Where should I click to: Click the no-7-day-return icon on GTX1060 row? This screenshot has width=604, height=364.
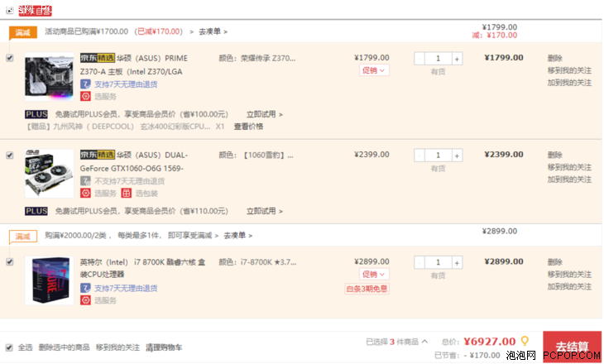pyautogui.click(x=85, y=181)
